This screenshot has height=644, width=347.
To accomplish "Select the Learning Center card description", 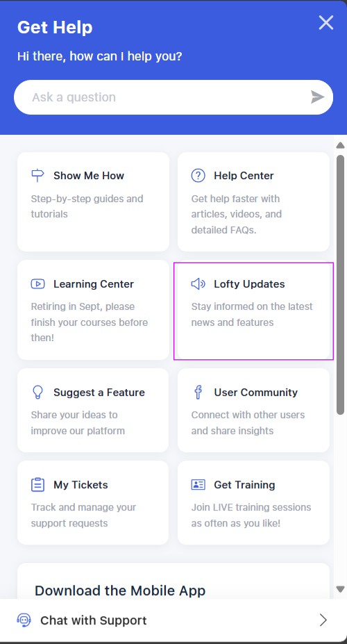I will [x=90, y=322].
